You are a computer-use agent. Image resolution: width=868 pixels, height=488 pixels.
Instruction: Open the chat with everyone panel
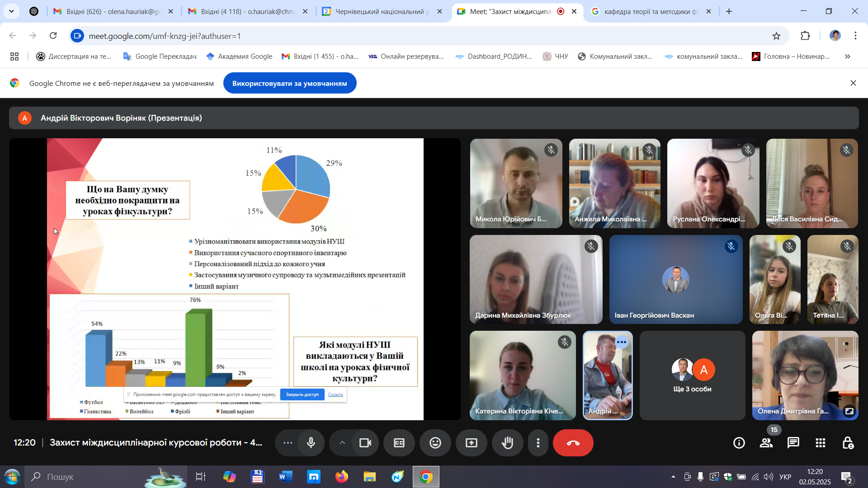(x=793, y=443)
